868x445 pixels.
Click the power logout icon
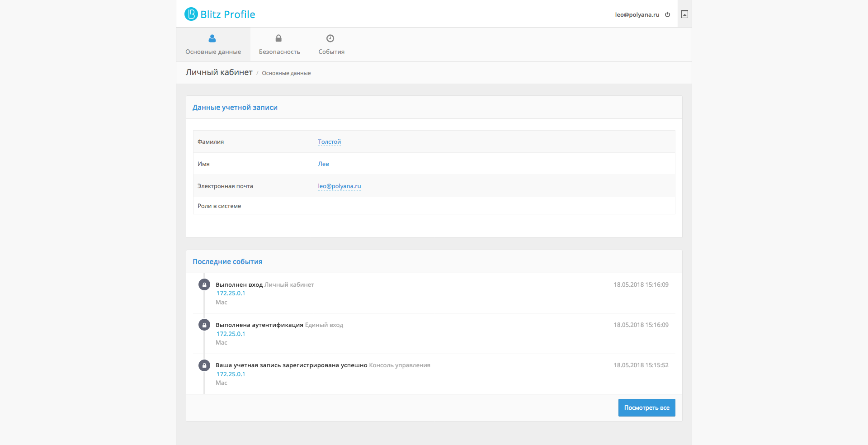pyautogui.click(x=667, y=14)
